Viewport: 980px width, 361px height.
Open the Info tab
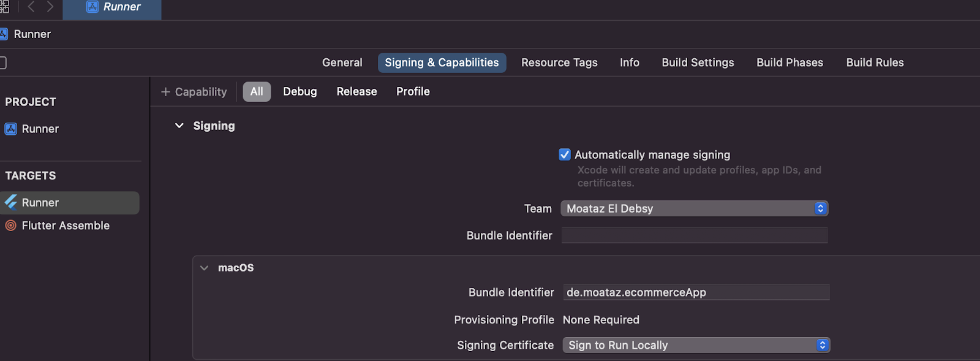630,63
